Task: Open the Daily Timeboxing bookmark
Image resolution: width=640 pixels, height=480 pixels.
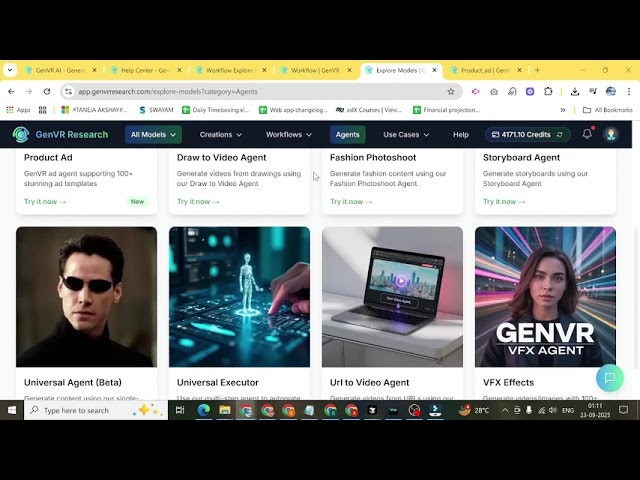Action: point(215,110)
